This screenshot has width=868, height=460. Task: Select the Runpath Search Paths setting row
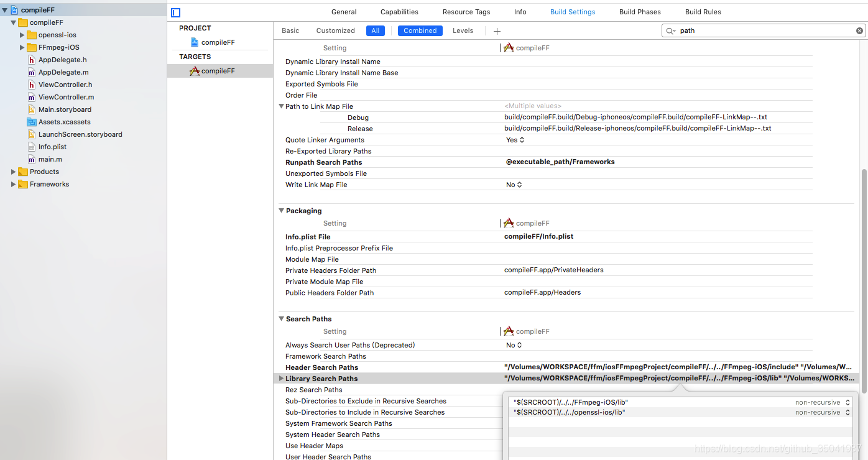pyautogui.click(x=545, y=162)
